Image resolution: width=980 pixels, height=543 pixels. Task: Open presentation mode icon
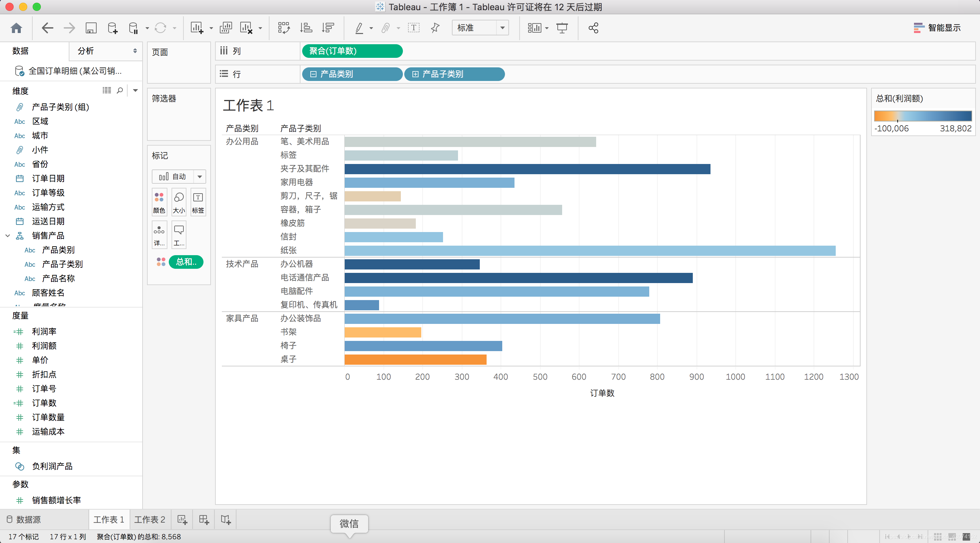point(562,28)
